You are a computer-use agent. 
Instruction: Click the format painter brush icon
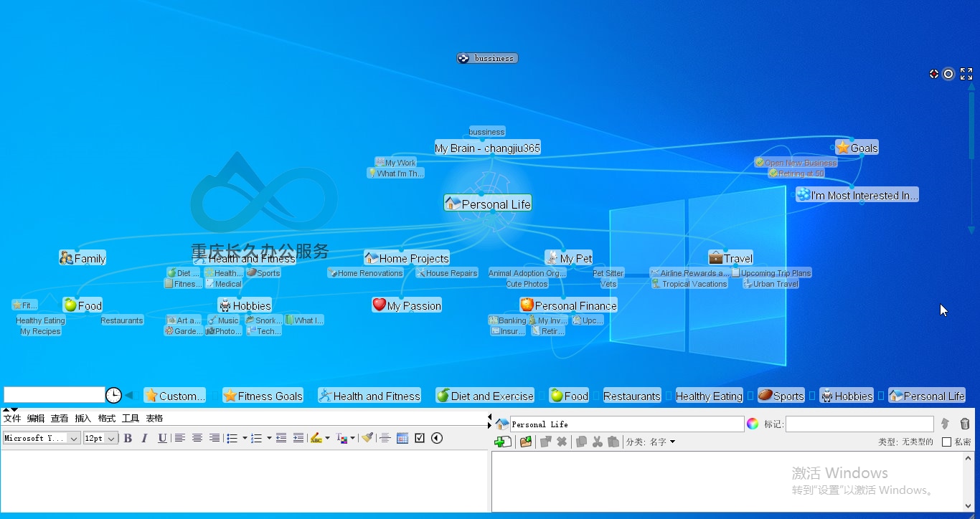coord(367,438)
